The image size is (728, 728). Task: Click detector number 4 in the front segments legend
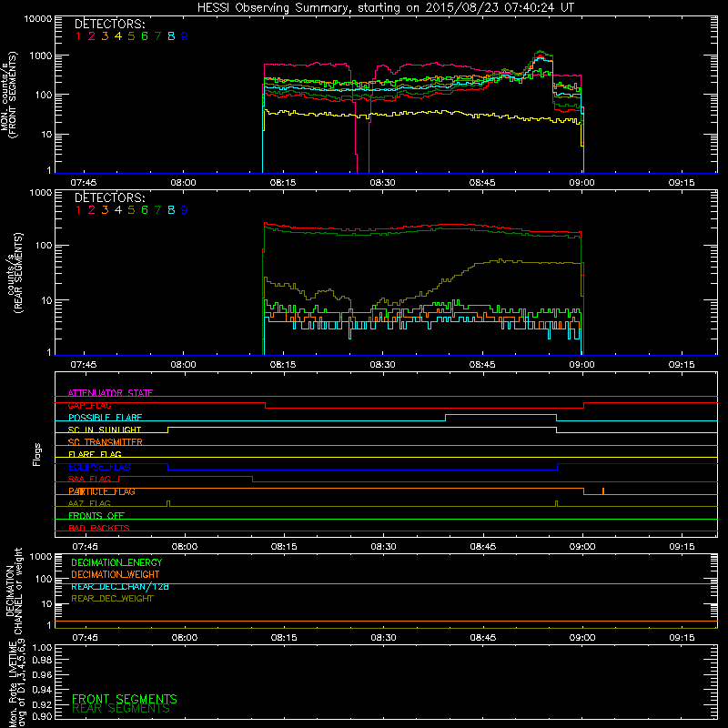tap(118, 36)
